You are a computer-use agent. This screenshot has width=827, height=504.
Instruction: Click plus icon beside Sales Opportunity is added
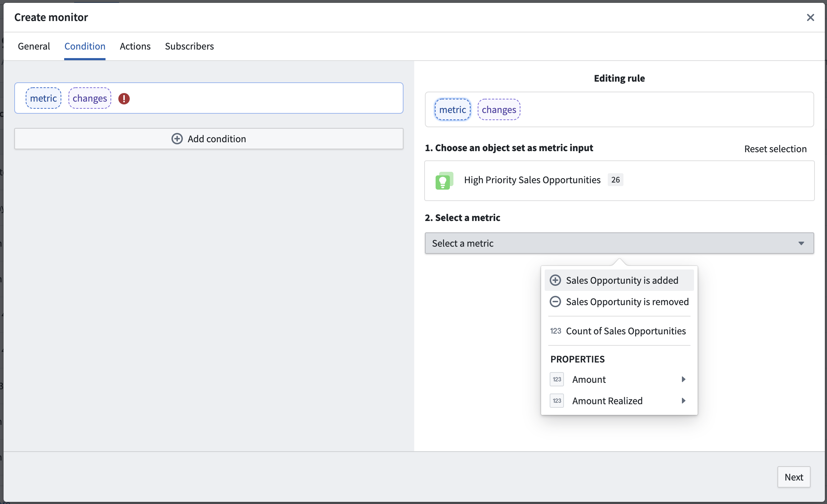coord(555,280)
